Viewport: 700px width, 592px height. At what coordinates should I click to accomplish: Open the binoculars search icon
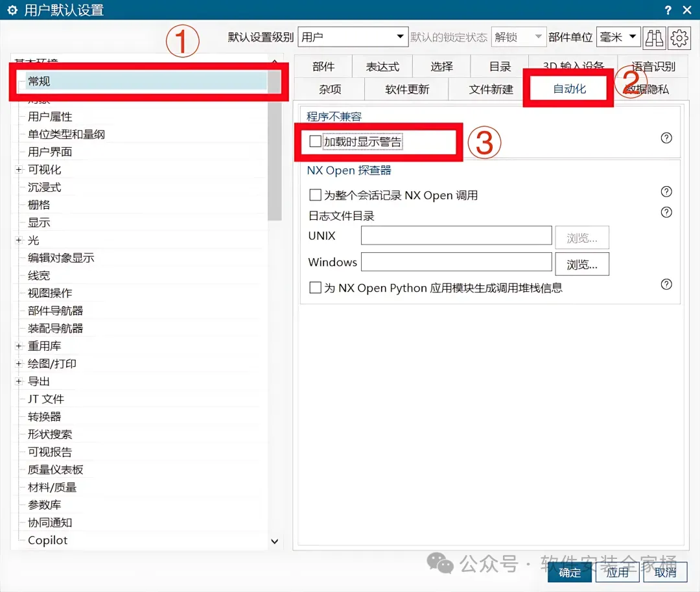tap(654, 38)
